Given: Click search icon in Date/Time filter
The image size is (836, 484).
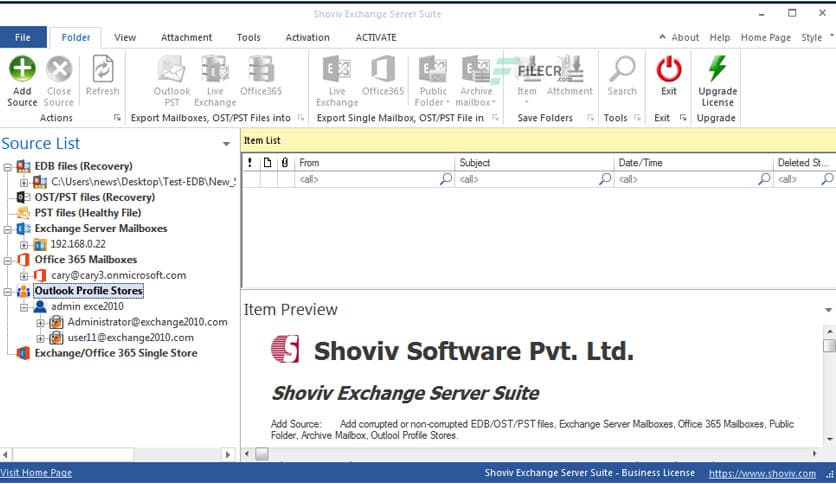Looking at the screenshot, I should pos(764,179).
